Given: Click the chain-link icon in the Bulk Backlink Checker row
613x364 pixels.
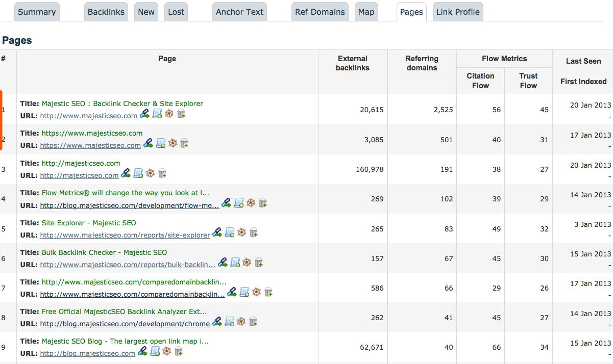Looking at the screenshot, I should (223, 262).
